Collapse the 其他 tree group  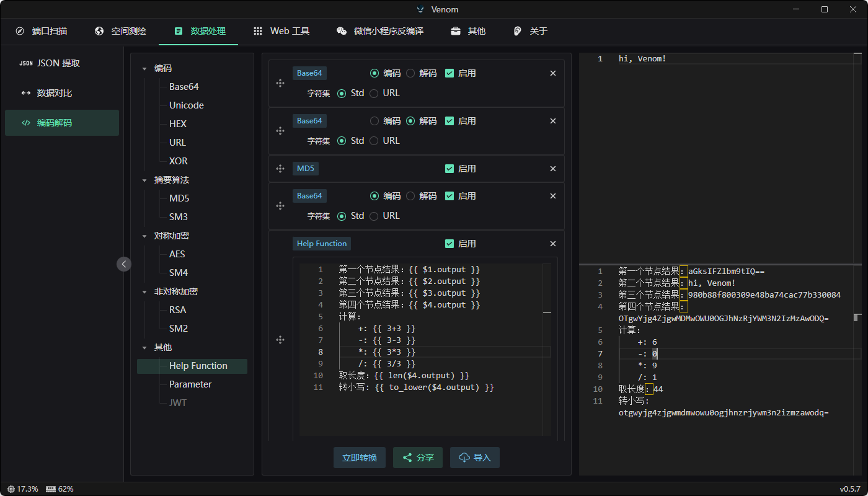pyautogui.click(x=144, y=348)
